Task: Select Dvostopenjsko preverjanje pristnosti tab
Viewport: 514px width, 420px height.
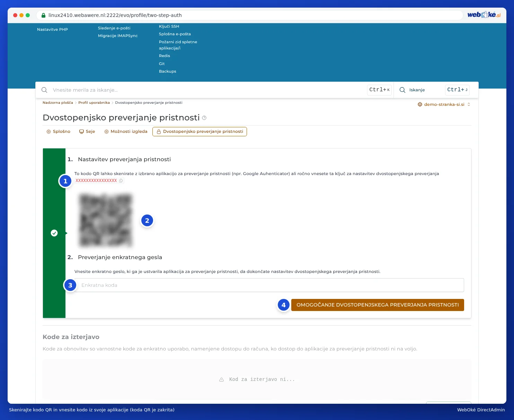Action: 200,131
